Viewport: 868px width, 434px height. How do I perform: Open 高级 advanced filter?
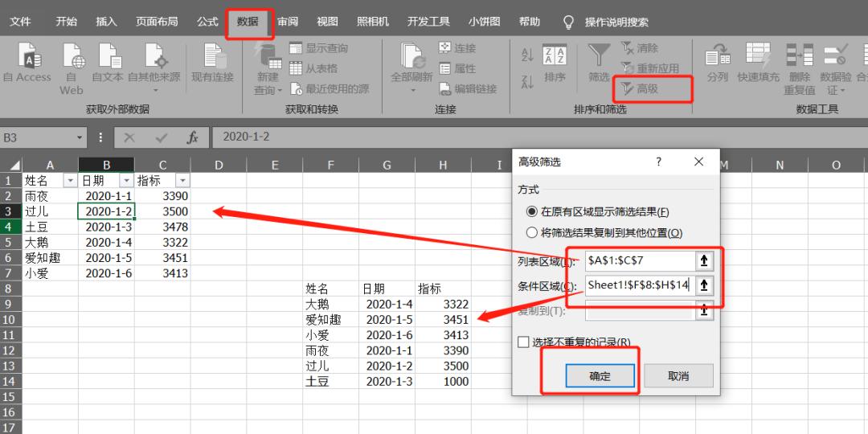tap(640, 88)
